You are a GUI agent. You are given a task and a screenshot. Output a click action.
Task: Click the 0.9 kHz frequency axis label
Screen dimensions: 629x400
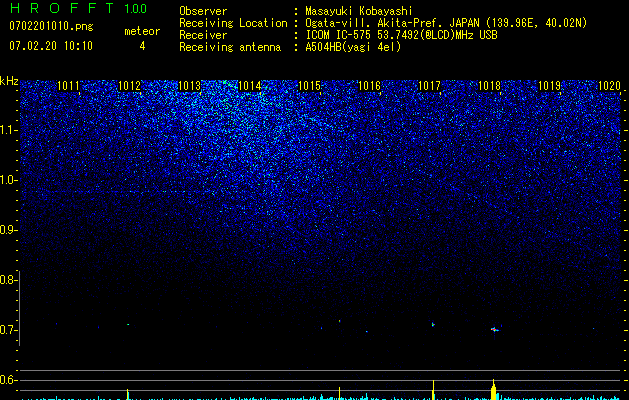[x=7, y=230]
